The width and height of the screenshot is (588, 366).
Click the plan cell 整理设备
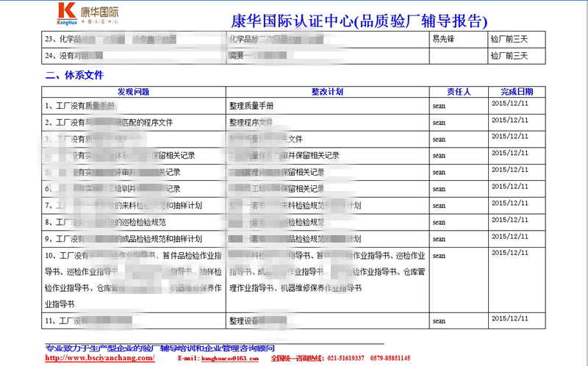[328, 321]
